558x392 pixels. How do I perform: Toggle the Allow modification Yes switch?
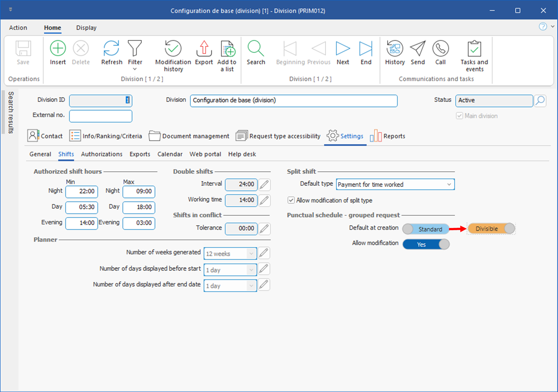(426, 244)
